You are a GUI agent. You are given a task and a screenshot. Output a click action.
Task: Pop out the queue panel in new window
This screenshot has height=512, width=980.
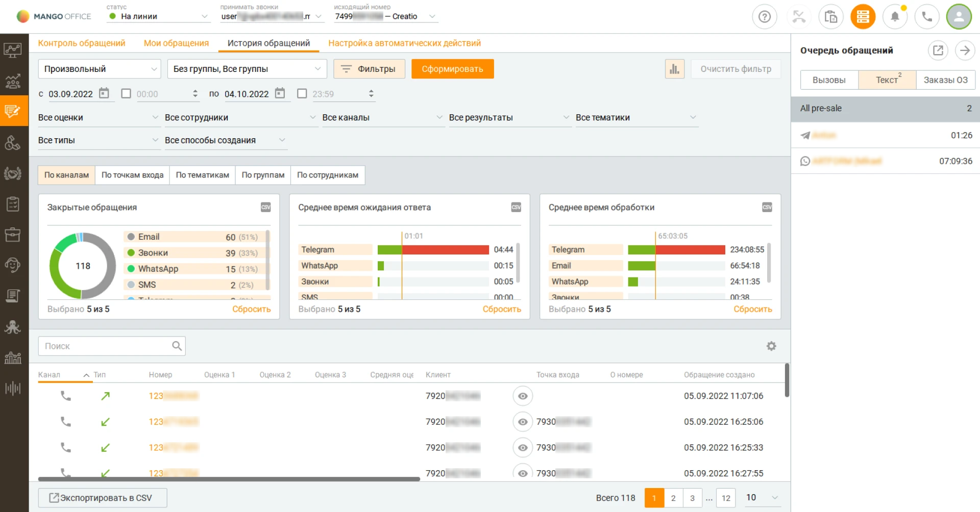(x=938, y=50)
